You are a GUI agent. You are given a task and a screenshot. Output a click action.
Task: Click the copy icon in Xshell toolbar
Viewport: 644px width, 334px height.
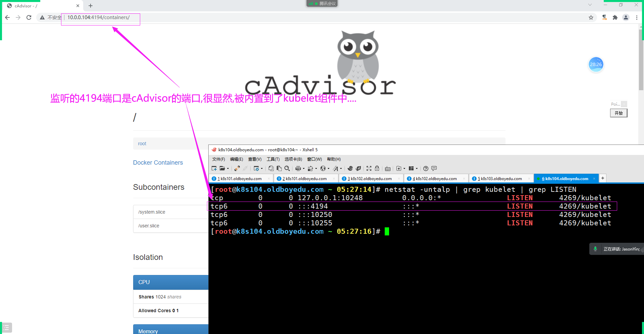(x=271, y=168)
